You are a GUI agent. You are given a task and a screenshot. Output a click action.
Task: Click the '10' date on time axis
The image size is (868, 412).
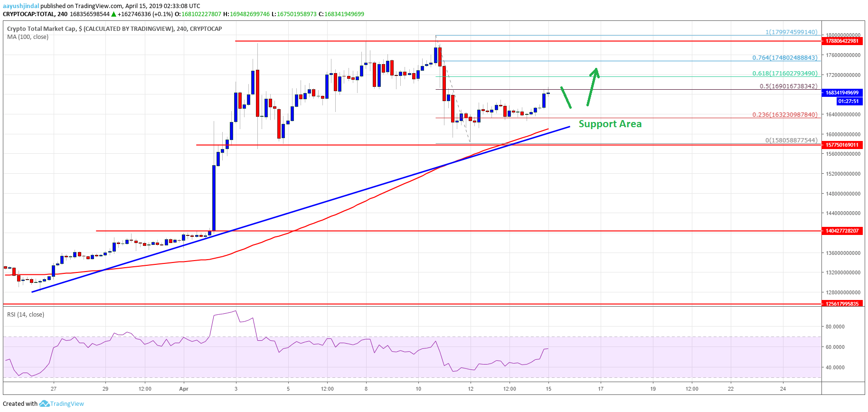tap(418, 389)
